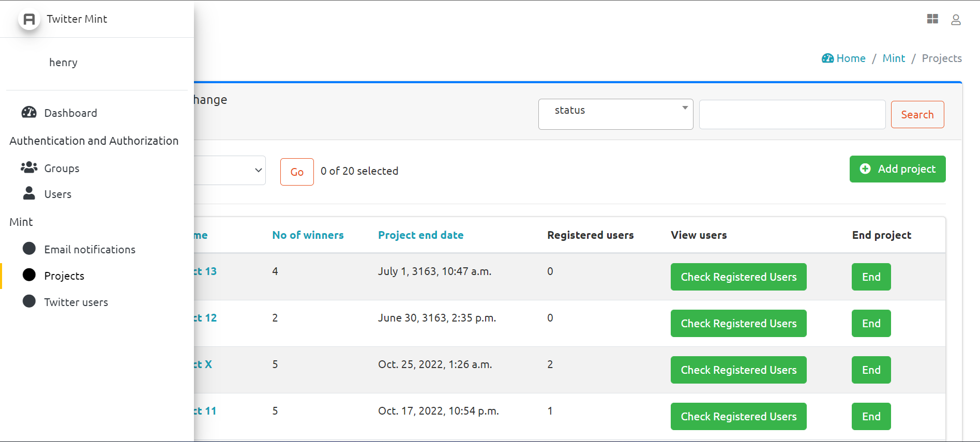This screenshot has height=442, width=980.
Task: Open the action dropdown beside Go
Action: (230, 170)
